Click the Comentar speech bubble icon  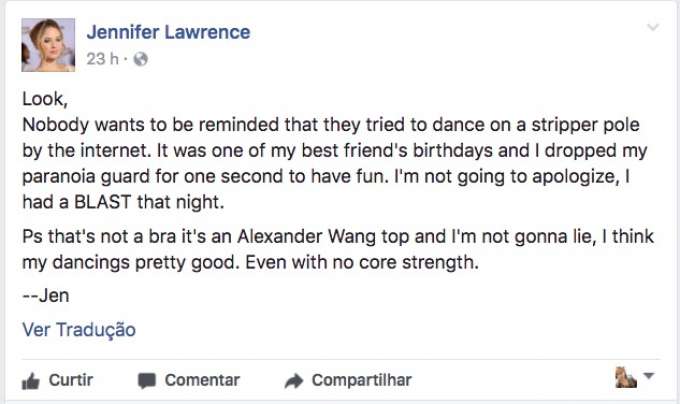click(x=147, y=380)
